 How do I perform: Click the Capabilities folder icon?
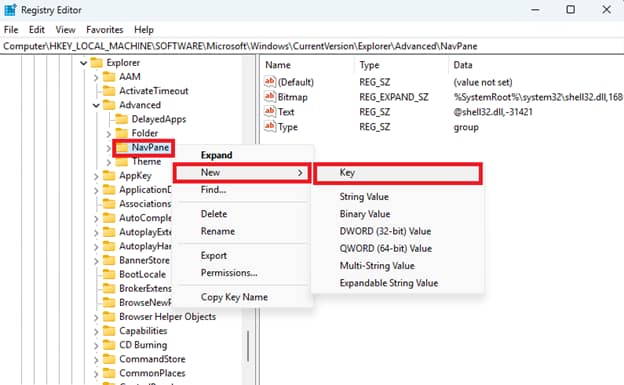(109, 331)
